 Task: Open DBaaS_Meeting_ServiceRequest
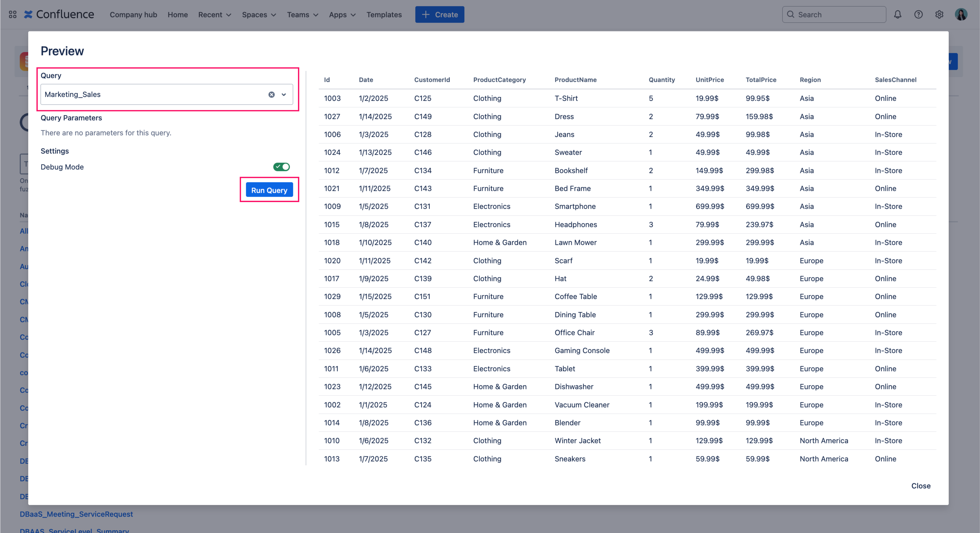point(76,514)
